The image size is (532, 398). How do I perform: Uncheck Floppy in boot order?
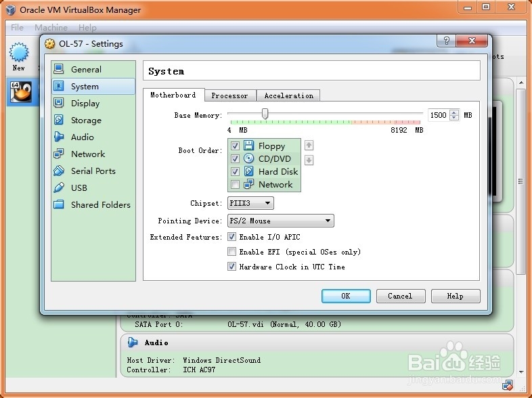pyautogui.click(x=235, y=146)
